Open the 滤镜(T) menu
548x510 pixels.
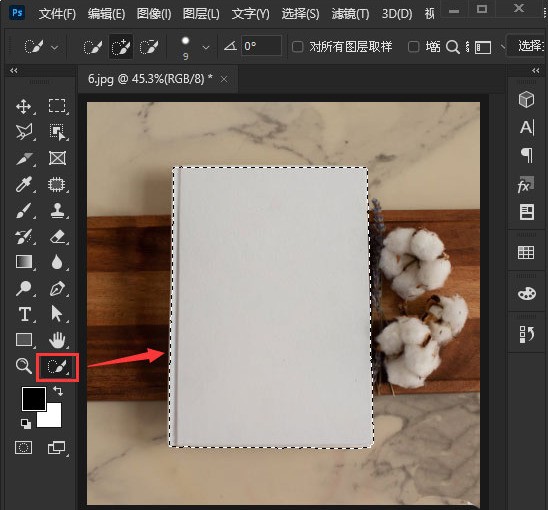(x=350, y=14)
